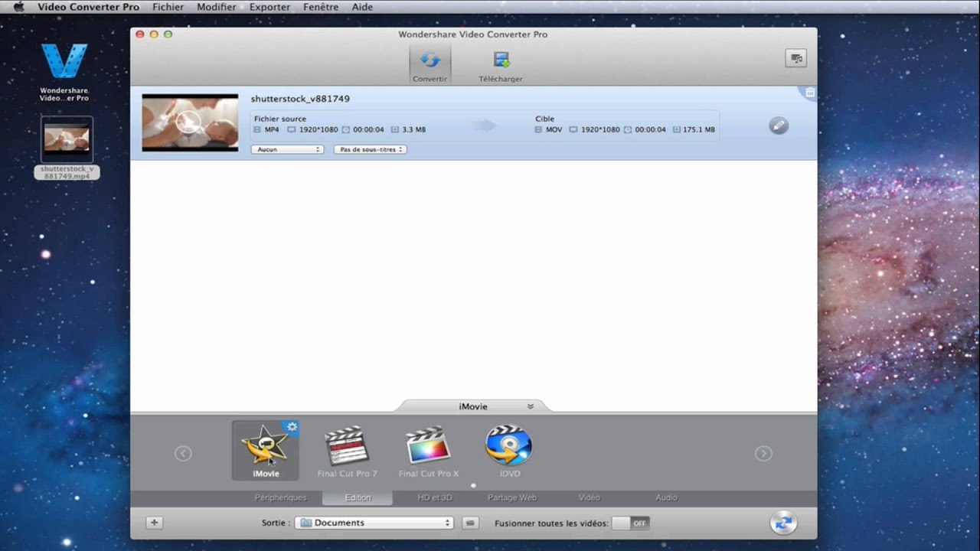Open the Sortie Documents folder dropdown

click(x=374, y=523)
